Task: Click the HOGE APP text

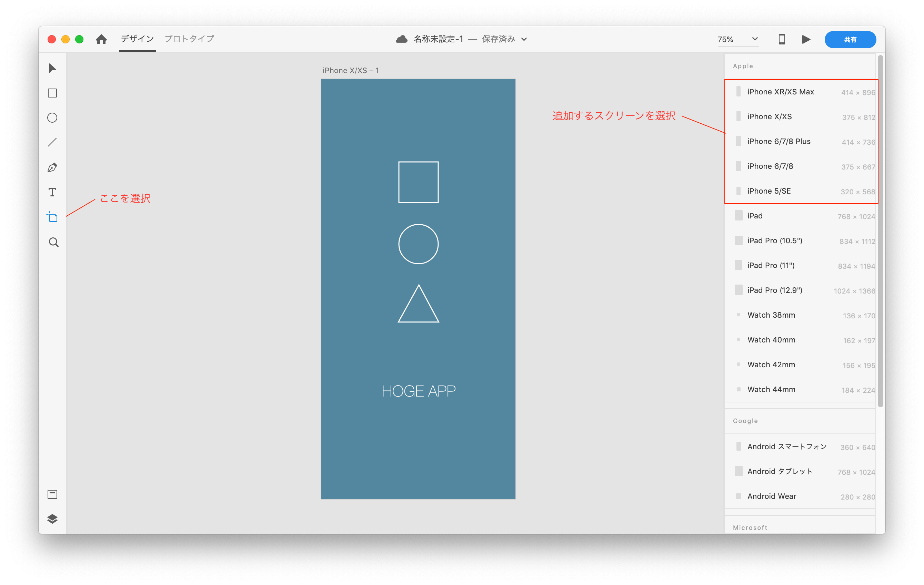Action: click(x=418, y=391)
